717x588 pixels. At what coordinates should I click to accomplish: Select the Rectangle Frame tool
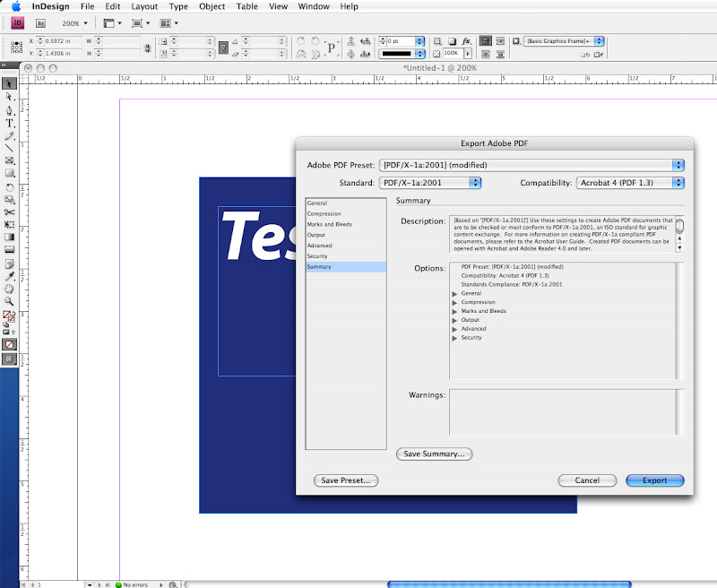click(x=10, y=160)
